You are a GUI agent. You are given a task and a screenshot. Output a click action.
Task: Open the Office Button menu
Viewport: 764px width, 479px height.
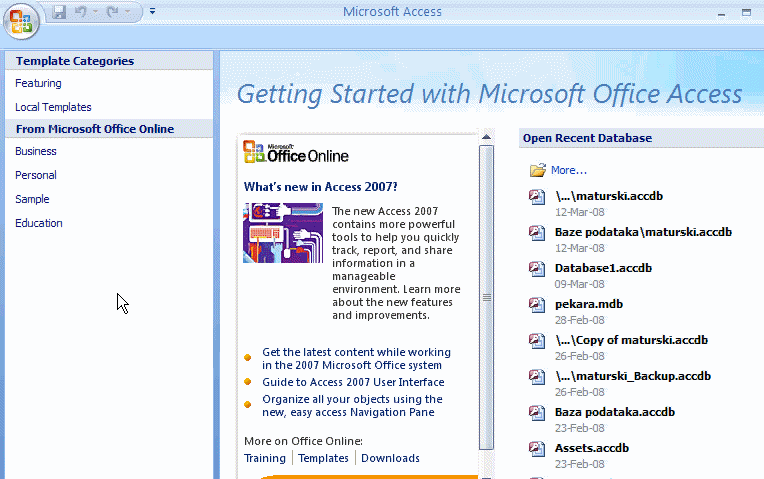tap(21, 21)
